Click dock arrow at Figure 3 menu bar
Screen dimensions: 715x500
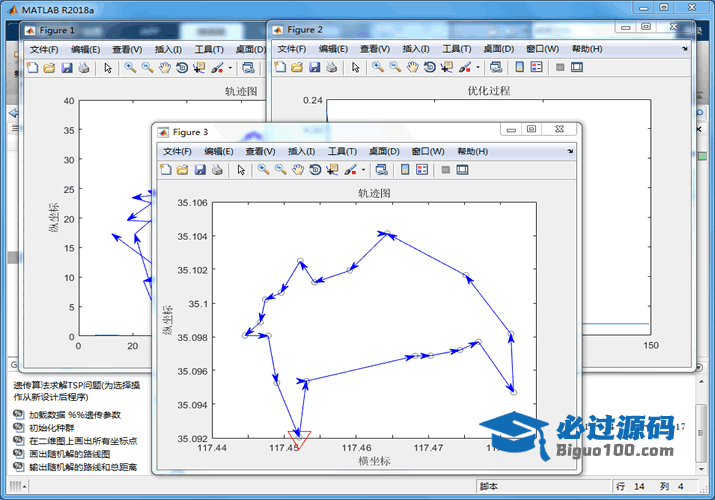click(570, 151)
